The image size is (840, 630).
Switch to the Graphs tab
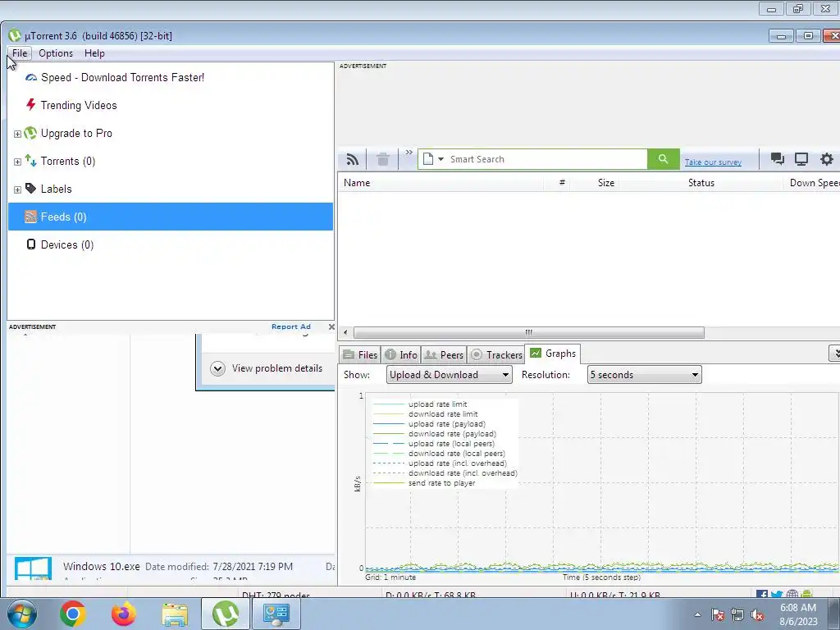click(553, 354)
